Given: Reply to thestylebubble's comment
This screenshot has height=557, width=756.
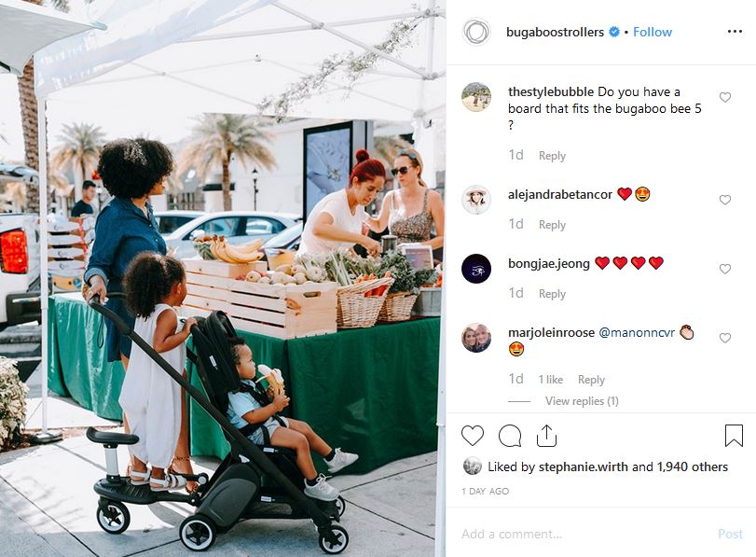Looking at the screenshot, I should [552, 156].
